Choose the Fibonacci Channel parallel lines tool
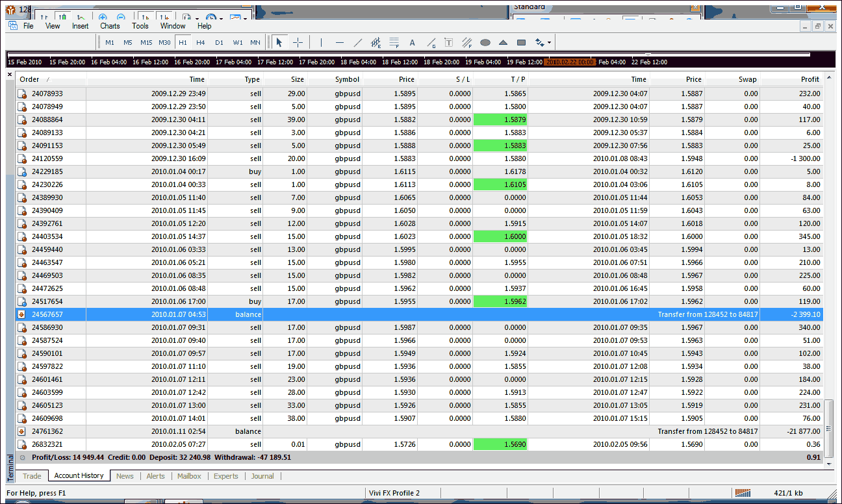 [x=467, y=43]
